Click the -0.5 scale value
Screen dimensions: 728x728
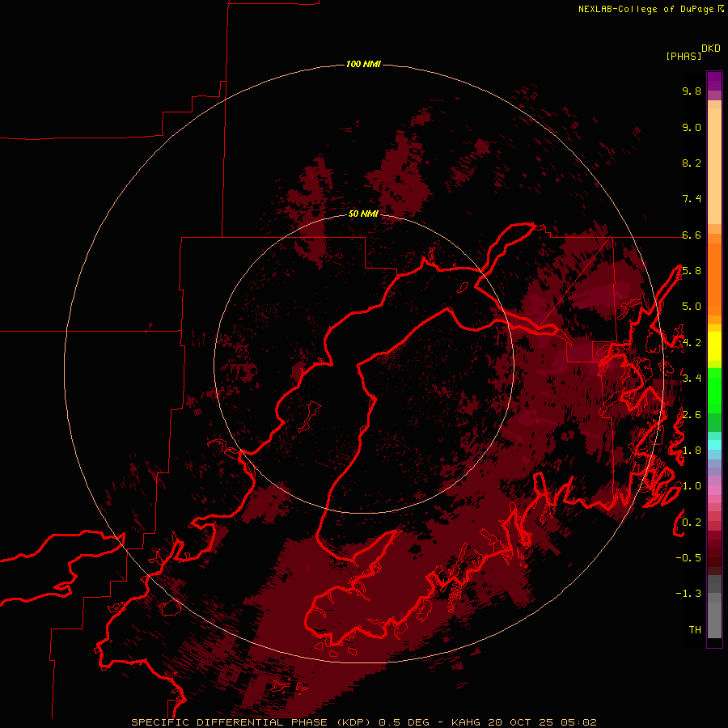click(688, 558)
